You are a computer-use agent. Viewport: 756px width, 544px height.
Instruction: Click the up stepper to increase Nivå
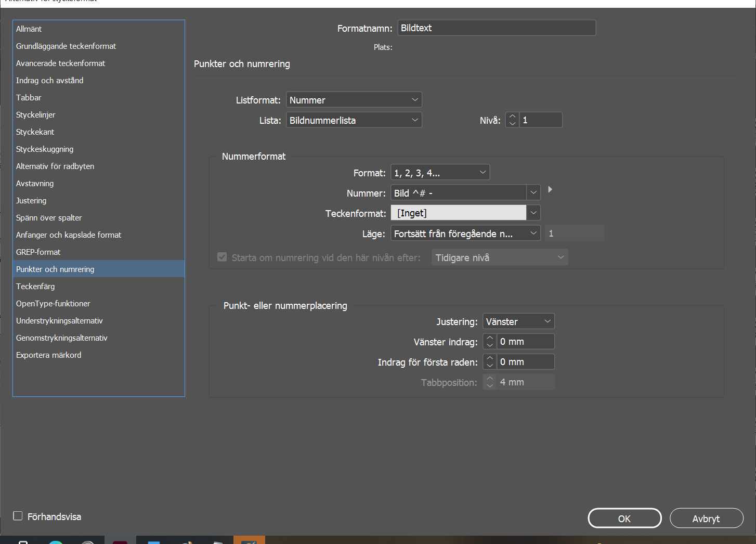tap(512, 116)
